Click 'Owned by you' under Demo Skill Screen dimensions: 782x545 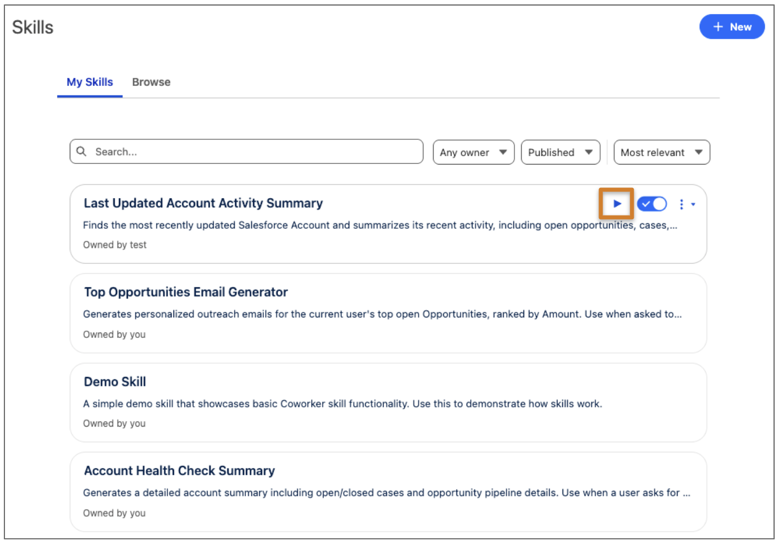click(114, 423)
